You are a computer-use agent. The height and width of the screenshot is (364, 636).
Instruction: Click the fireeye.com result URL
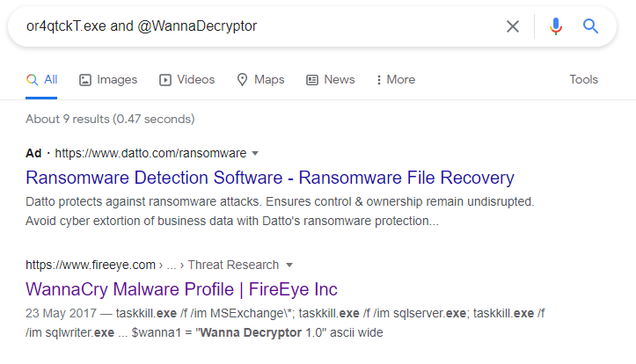click(91, 266)
